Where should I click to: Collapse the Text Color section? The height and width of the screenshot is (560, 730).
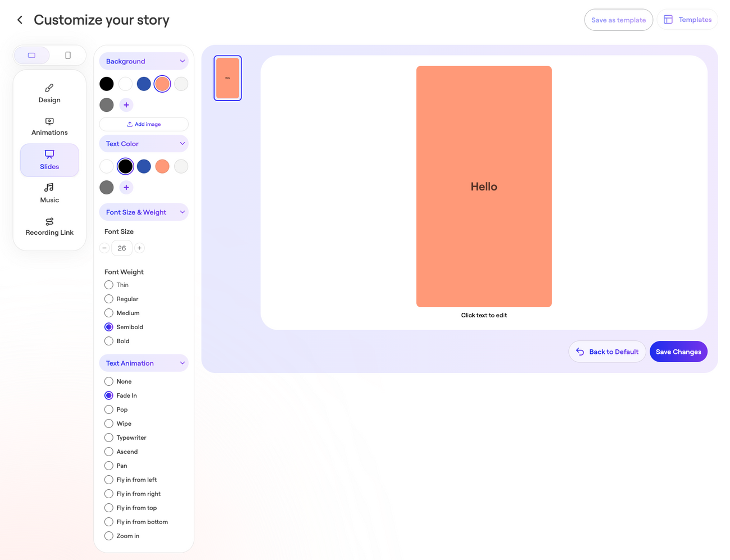pos(144,144)
